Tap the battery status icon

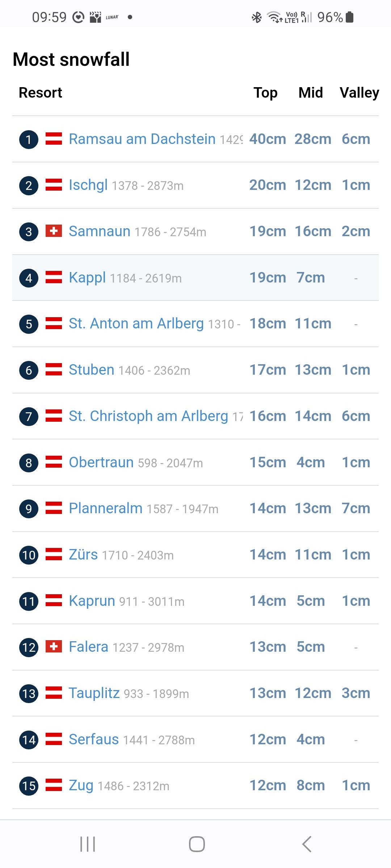[349, 17]
